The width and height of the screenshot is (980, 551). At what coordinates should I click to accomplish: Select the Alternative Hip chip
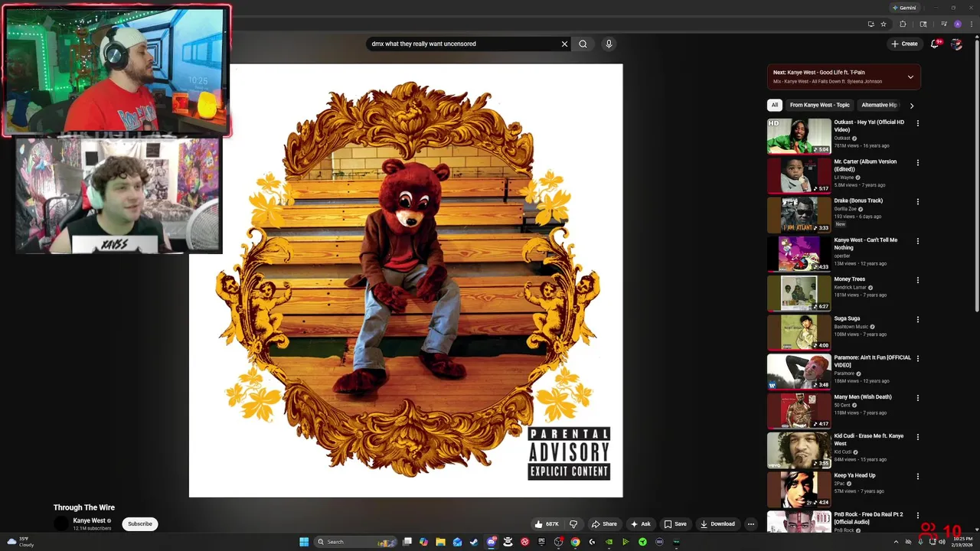pyautogui.click(x=879, y=105)
